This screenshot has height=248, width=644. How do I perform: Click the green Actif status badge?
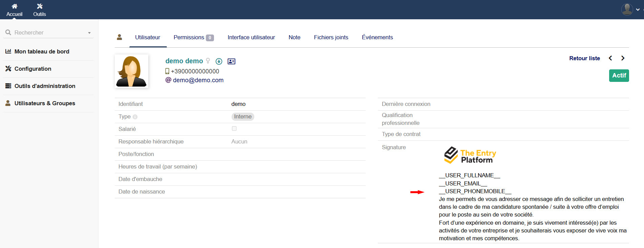pos(619,75)
